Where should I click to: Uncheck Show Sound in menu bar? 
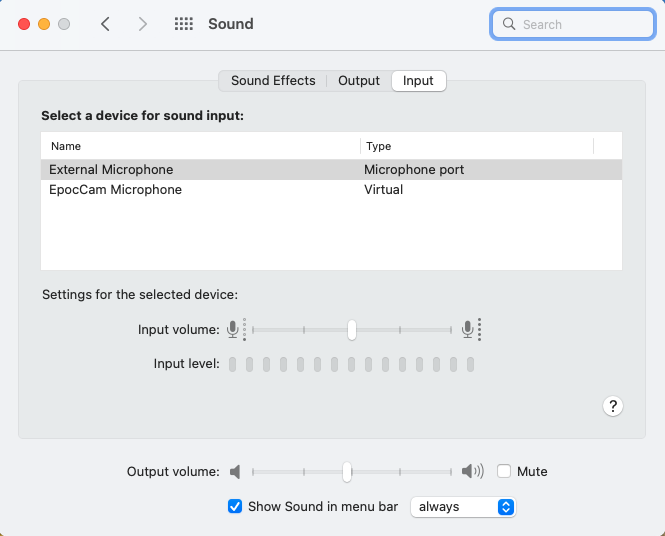(x=235, y=507)
